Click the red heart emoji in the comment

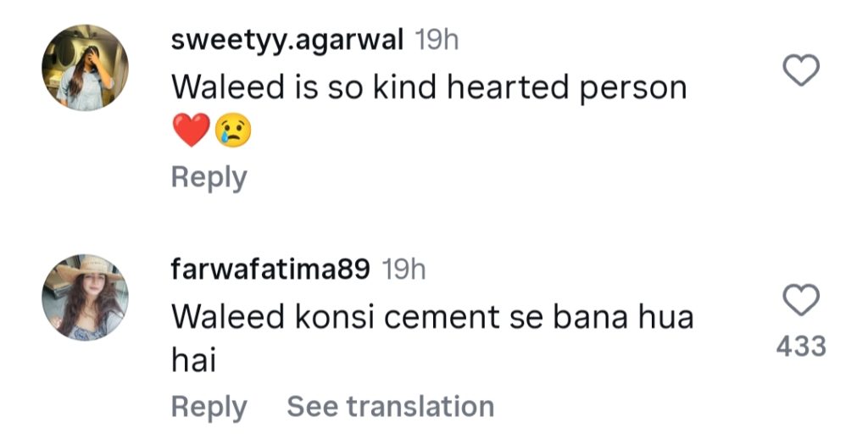coord(191,130)
